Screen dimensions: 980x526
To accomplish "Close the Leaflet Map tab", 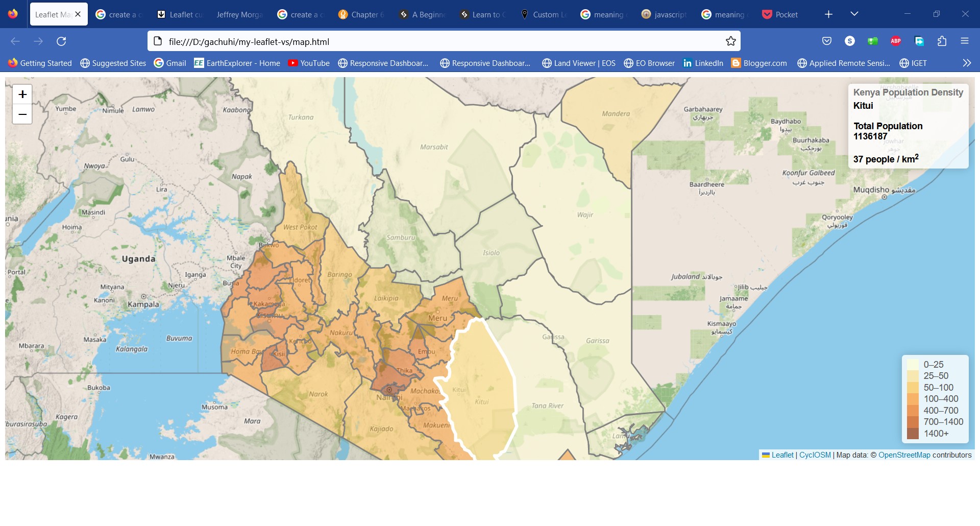I will coord(78,14).
